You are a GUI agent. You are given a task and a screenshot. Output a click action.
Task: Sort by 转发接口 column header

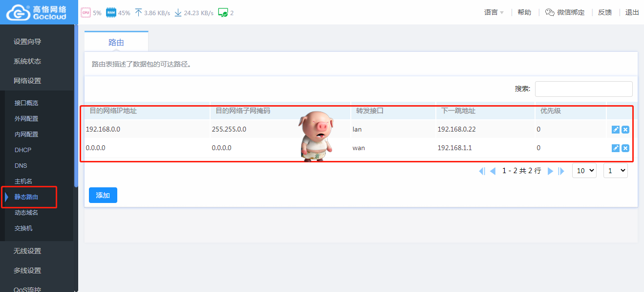pos(370,111)
